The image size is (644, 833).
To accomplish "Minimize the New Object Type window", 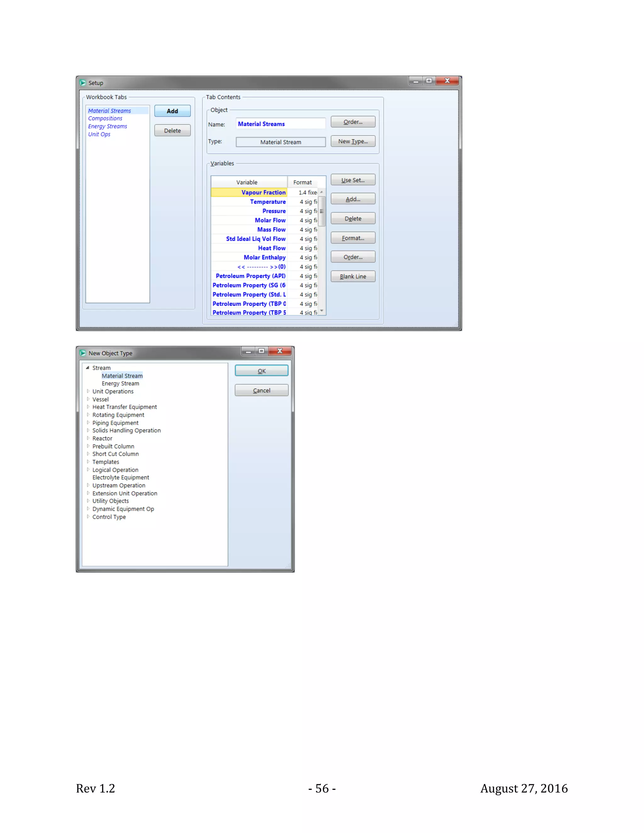I will click(x=248, y=351).
